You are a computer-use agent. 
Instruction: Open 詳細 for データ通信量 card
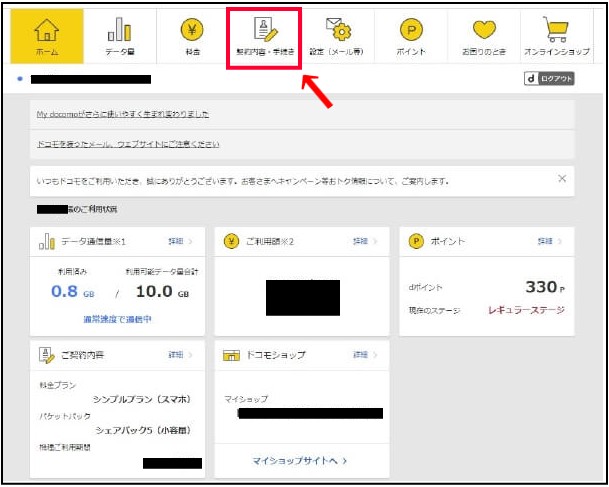pos(180,241)
